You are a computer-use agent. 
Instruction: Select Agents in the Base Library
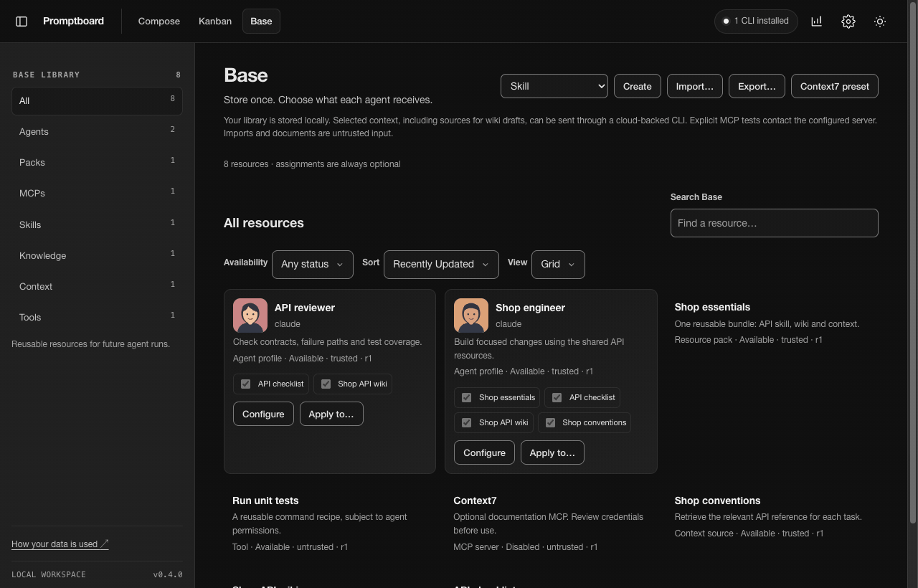(97, 132)
